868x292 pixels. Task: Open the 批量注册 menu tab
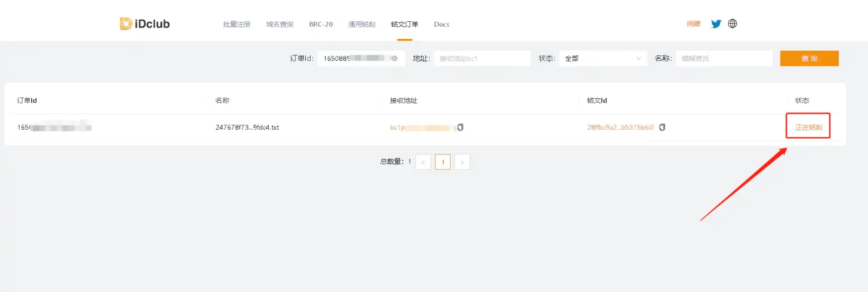[x=236, y=24]
